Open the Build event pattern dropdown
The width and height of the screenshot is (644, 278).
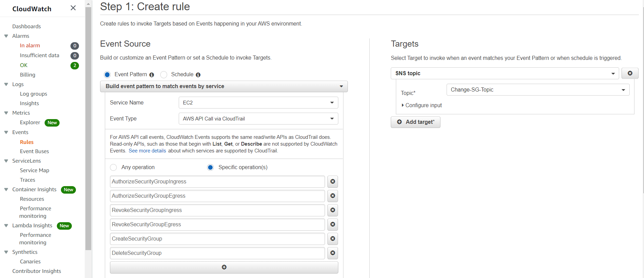224,86
